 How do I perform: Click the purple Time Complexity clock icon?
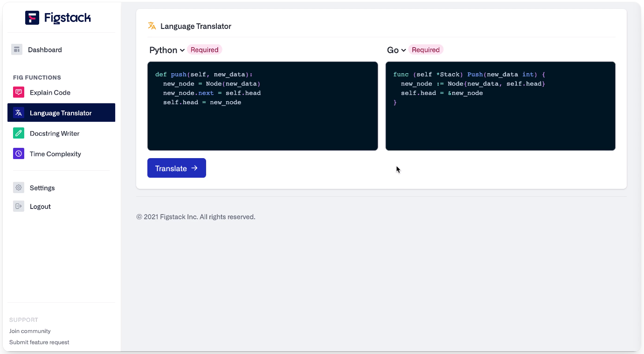tap(19, 154)
